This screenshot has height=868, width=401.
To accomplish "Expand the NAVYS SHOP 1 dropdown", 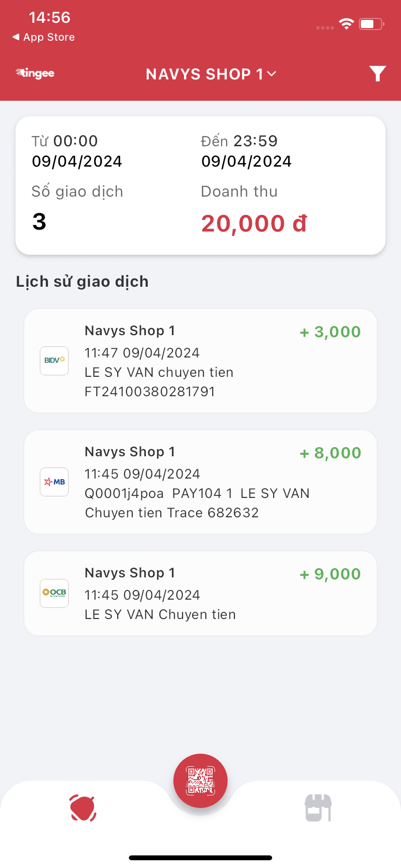I will (x=204, y=74).
